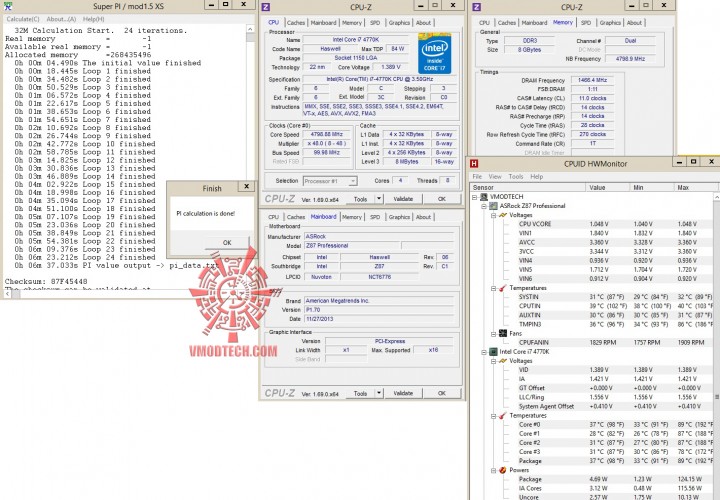Click Tools button in mainboard CPU-Z window

[360, 393]
